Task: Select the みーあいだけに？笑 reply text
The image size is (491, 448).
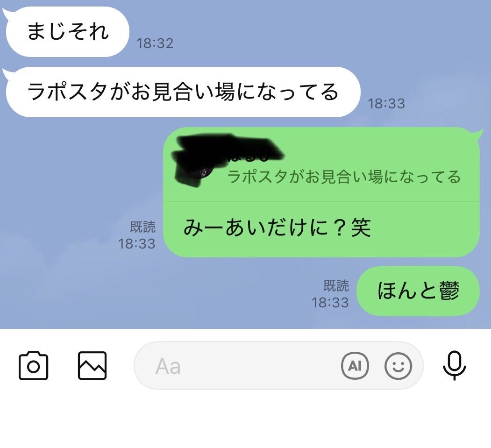Action: coord(277,228)
